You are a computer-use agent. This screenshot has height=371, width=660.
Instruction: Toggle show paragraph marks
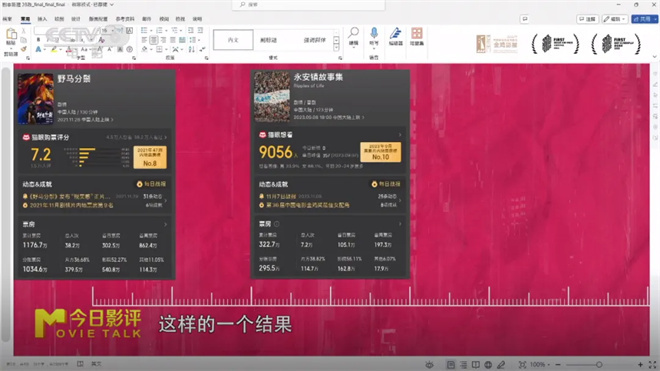(202, 50)
